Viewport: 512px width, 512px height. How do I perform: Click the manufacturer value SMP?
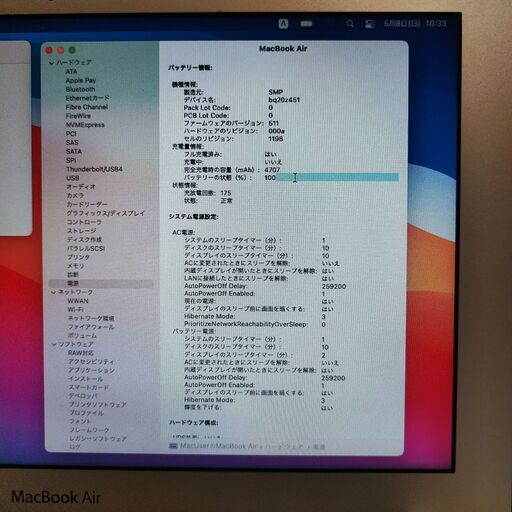coord(276,92)
